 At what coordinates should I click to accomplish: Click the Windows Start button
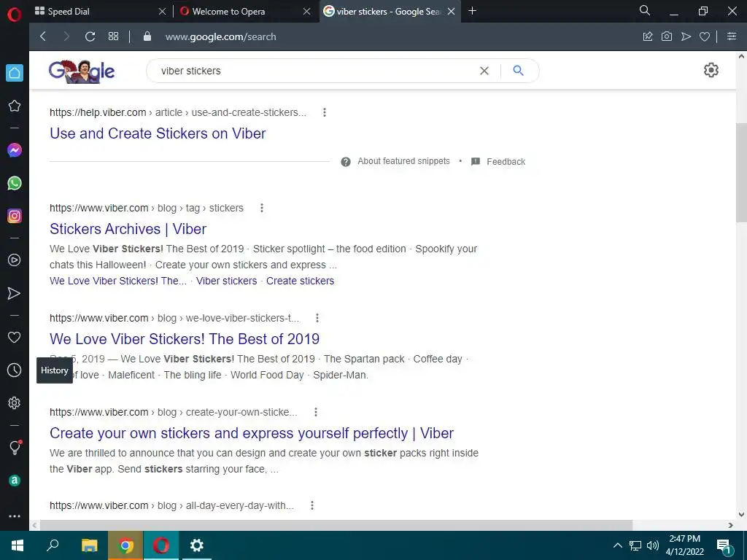coord(18,545)
